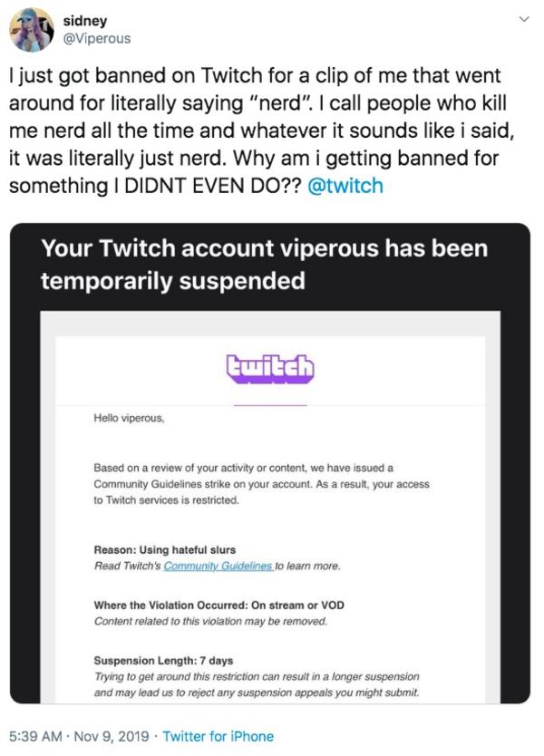Screen dimensions: 544x756
Task: Click the Where the Violation Occurred line
Action: point(219,606)
